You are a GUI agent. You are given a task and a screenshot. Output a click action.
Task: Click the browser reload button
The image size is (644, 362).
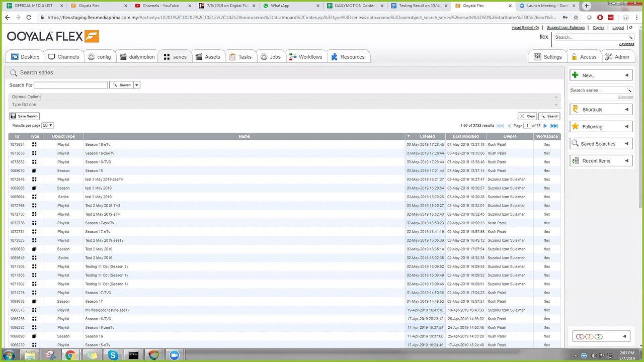point(29,17)
